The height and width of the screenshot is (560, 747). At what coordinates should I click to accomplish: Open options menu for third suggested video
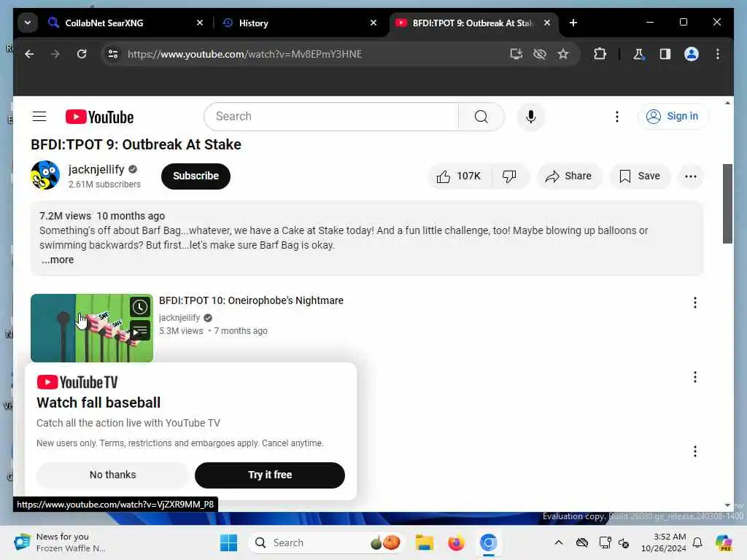pyautogui.click(x=695, y=451)
